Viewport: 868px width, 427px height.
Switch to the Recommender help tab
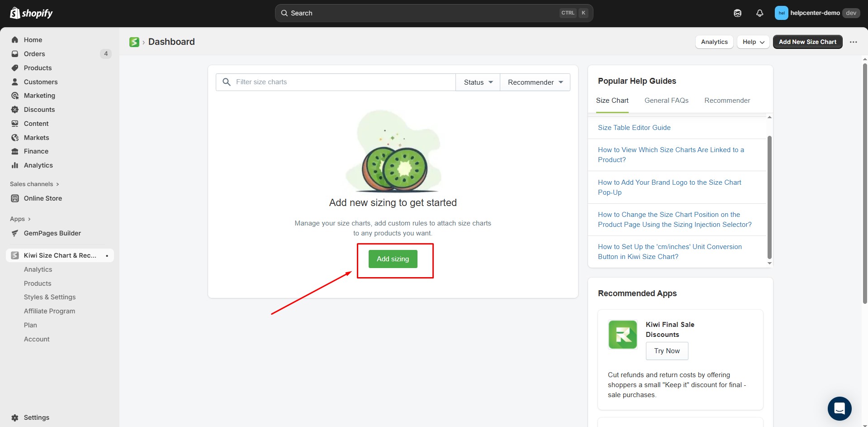pos(727,101)
